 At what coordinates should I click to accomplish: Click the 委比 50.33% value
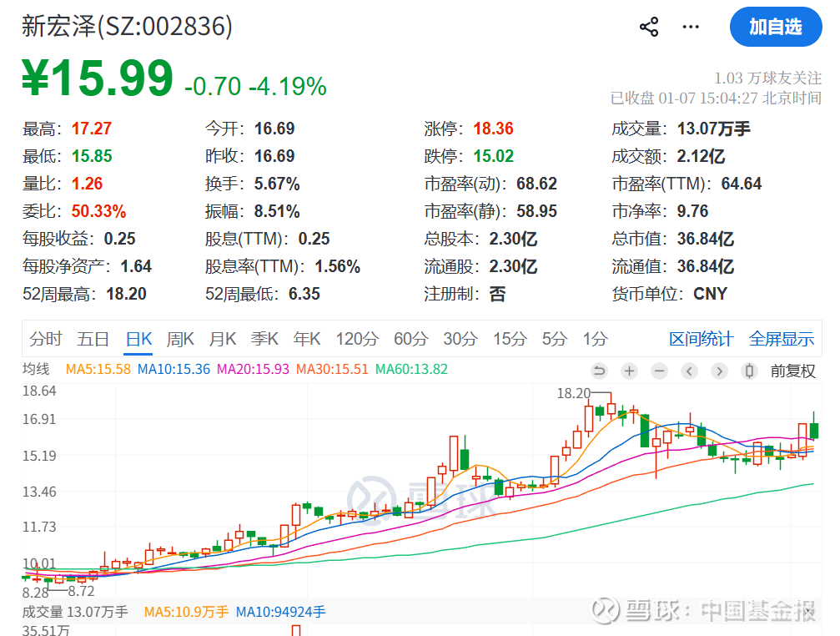point(99,211)
